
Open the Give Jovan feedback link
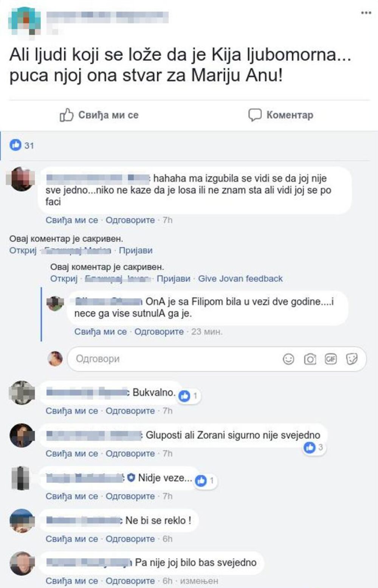[240, 279]
